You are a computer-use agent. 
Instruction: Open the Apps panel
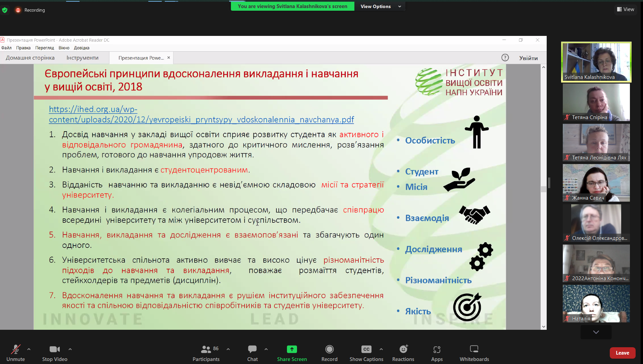click(x=437, y=350)
